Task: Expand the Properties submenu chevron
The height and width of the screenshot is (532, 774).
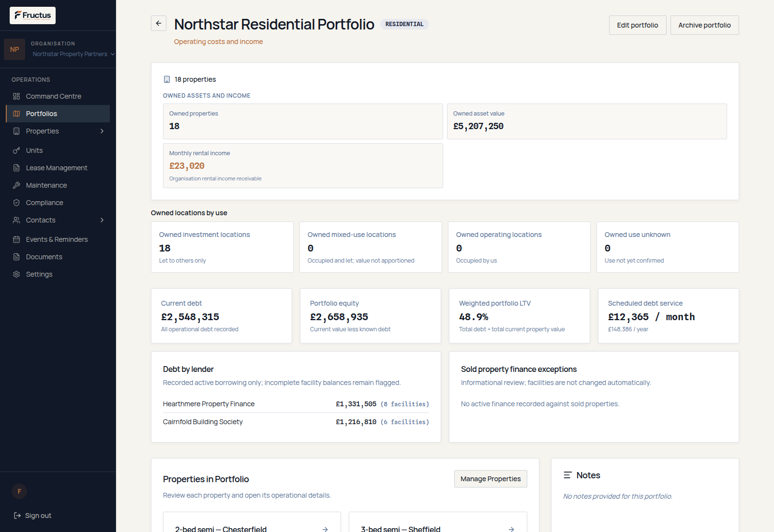Action: click(102, 131)
